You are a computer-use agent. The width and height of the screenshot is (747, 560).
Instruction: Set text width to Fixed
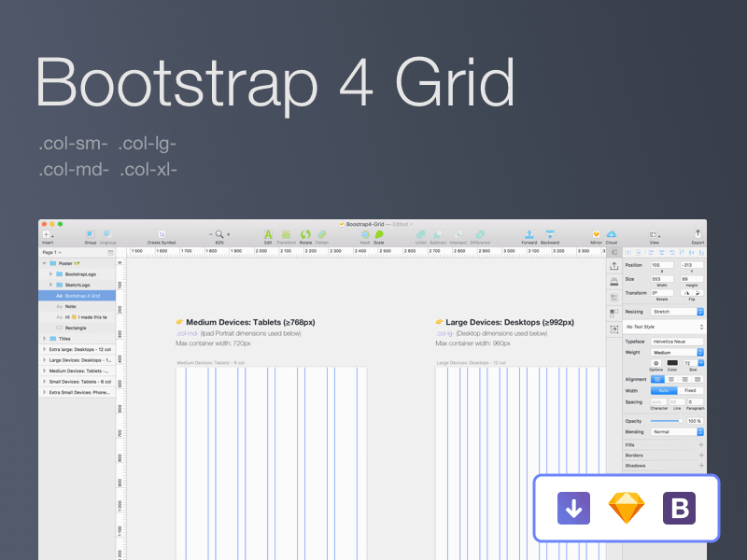coord(691,390)
